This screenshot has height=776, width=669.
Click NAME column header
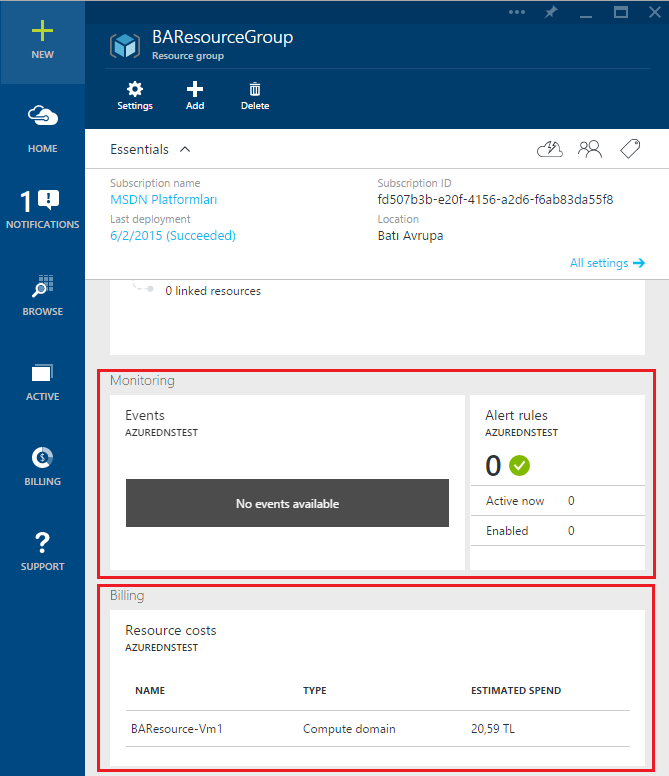tap(150, 690)
